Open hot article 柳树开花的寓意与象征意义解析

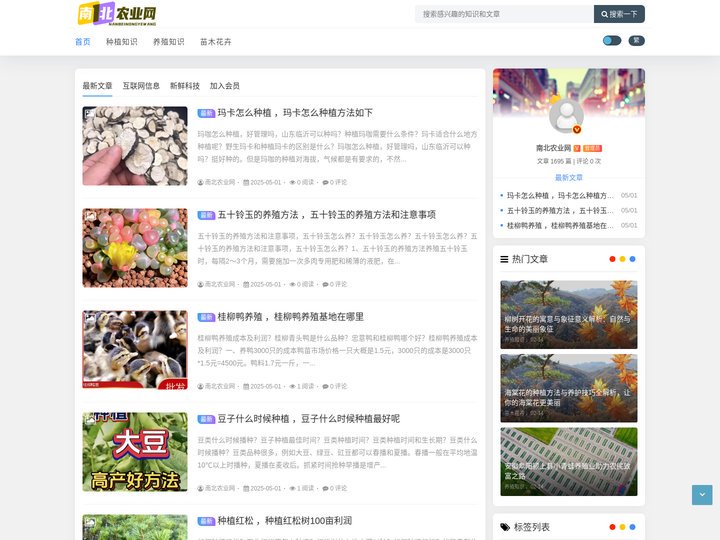[568, 315]
